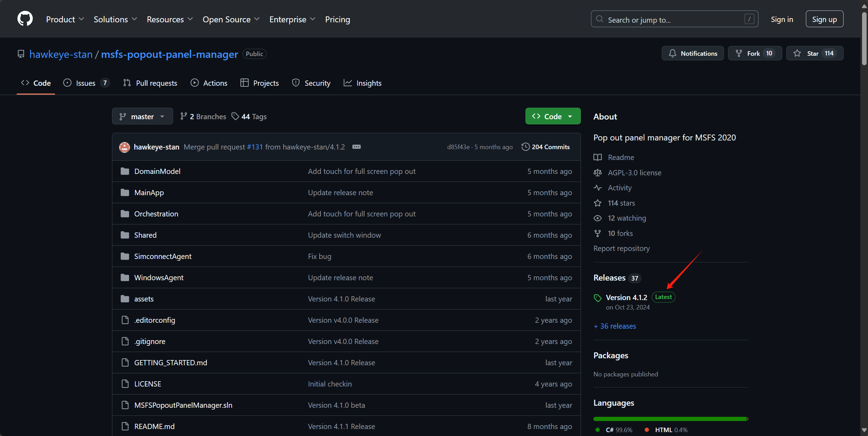Switch to the Issues tab

pyautogui.click(x=86, y=83)
